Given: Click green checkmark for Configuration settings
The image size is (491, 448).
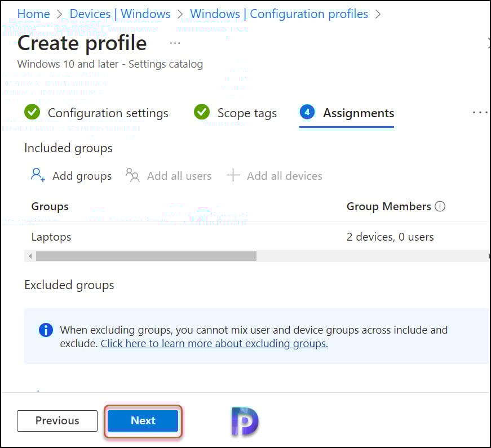Looking at the screenshot, I should 32,112.
